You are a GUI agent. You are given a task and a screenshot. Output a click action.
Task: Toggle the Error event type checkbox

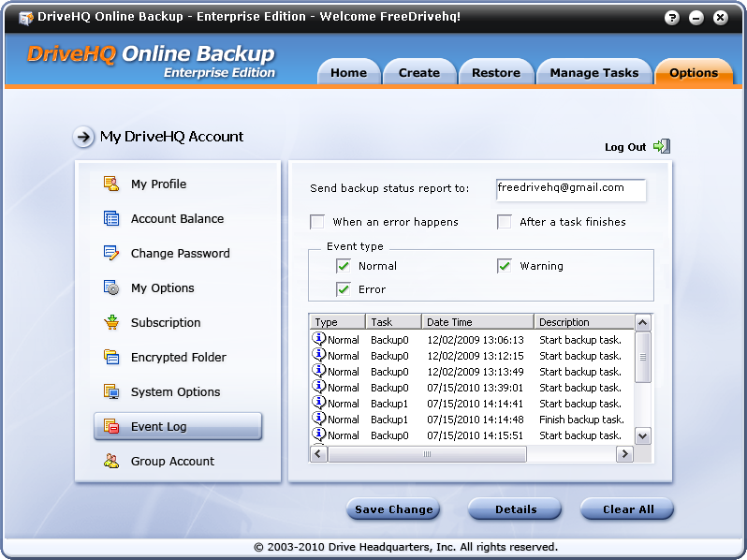pyautogui.click(x=344, y=289)
